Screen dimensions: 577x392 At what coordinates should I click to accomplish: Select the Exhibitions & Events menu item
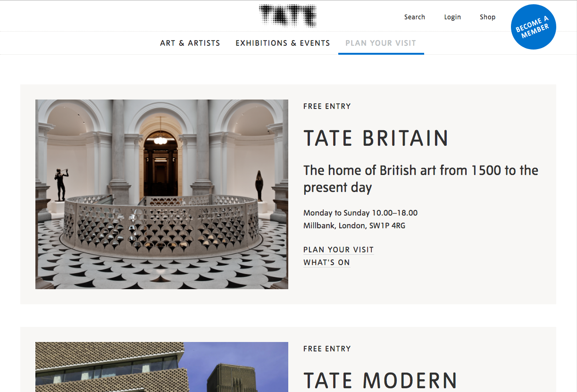[283, 43]
